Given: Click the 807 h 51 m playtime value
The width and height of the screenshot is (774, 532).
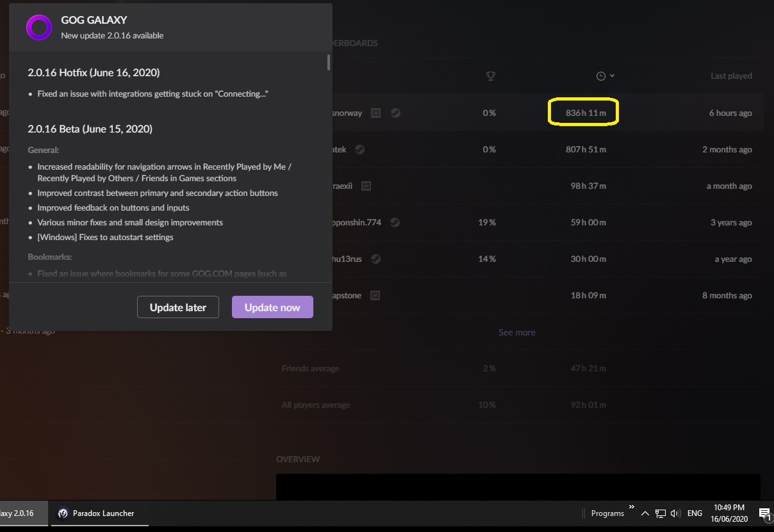Looking at the screenshot, I should point(586,150).
